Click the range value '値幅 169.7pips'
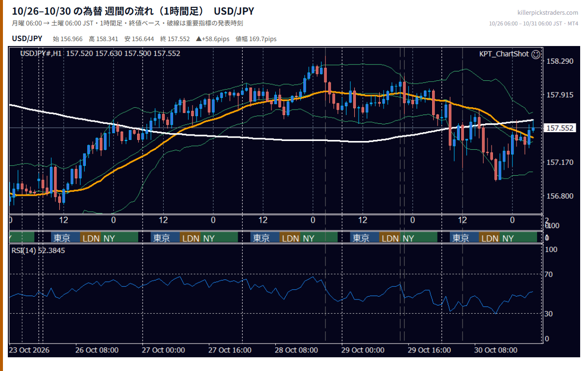 (256, 39)
